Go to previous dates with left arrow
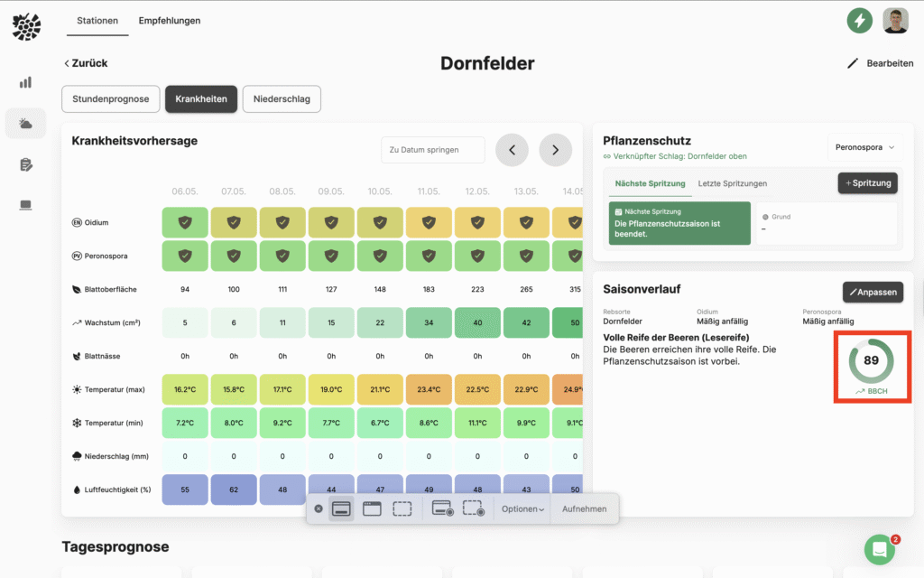The width and height of the screenshot is (924, 578). (x=512, y=150)
